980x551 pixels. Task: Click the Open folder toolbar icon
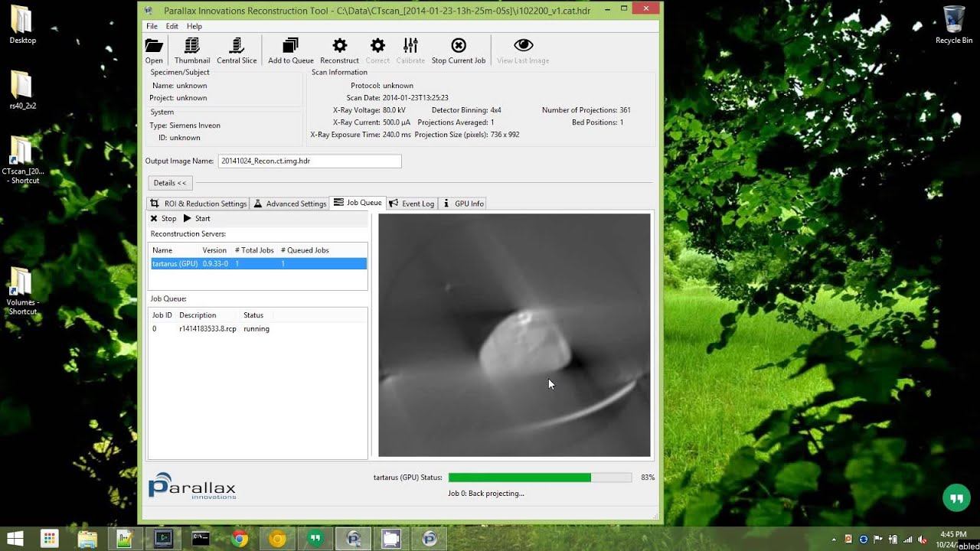pyautogui.click(x=154, y=51)
